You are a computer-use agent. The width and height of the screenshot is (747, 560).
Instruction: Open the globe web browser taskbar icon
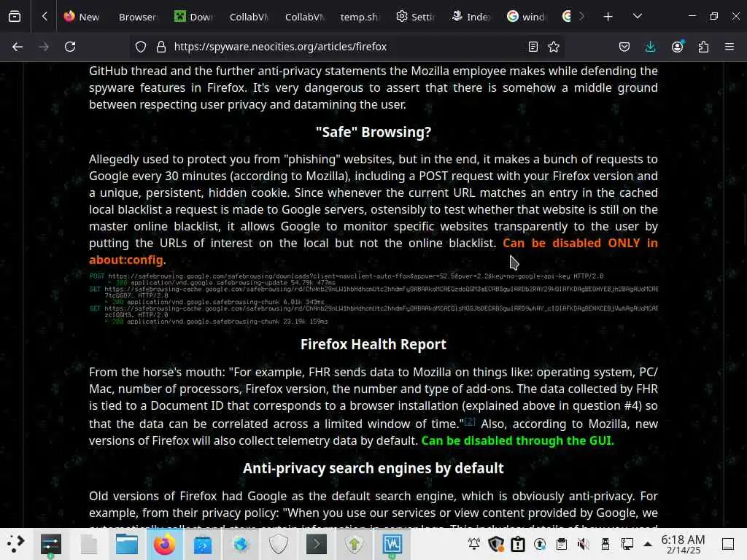pyautogui.click(x=241, y=544)
